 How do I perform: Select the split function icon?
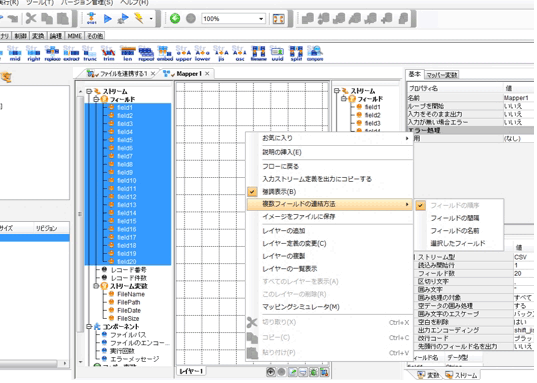click(x=296, y=53)
